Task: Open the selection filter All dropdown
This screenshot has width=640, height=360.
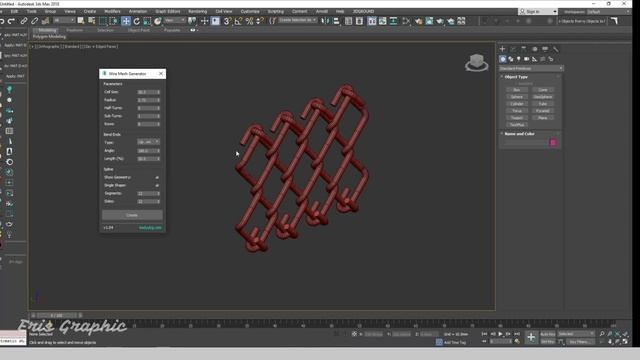Action: [64, 20]
